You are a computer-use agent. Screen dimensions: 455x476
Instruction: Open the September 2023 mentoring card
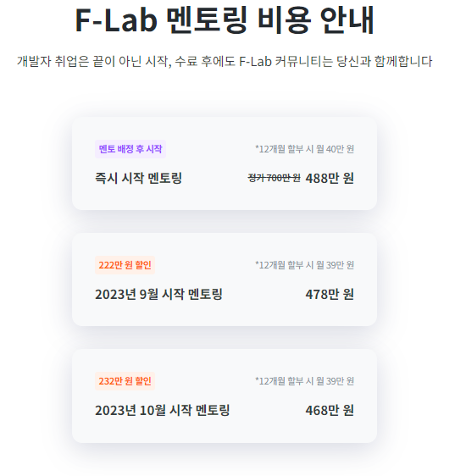[225, 280]
